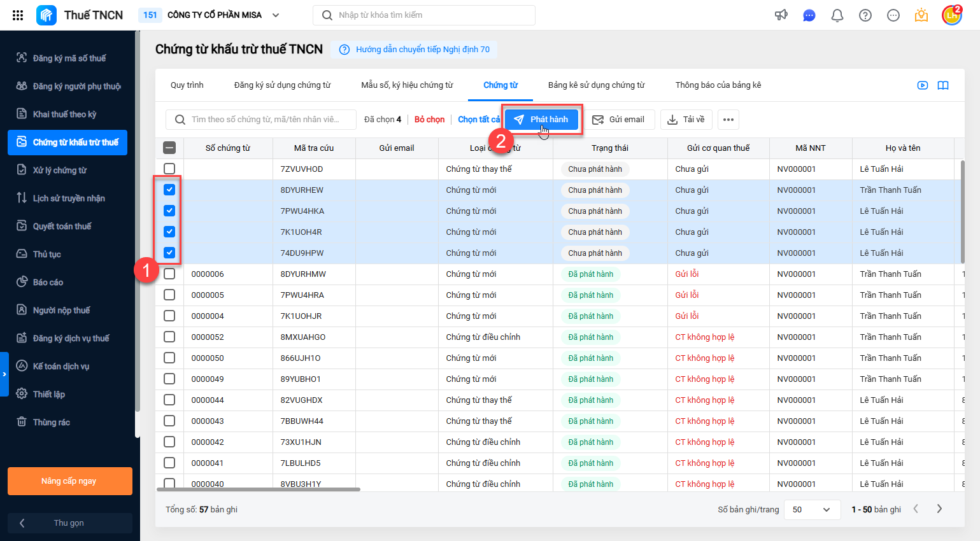Toggle the select-all header checkbox
The height and width of the screenshot is (541, 980).
point(169,148)
